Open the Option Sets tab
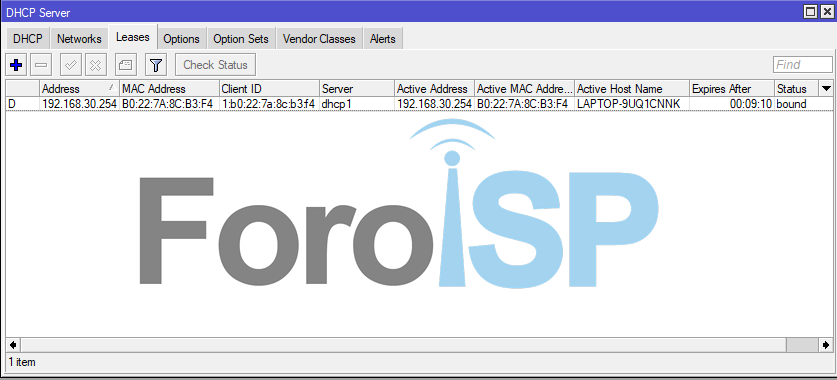Viewport: 837px width, 380px height. [x=241, y=39]
